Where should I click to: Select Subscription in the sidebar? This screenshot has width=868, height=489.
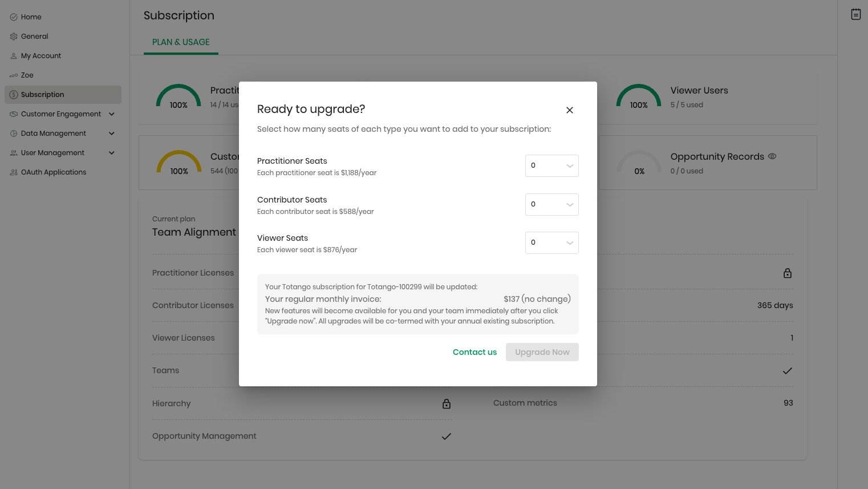[63, 95]
